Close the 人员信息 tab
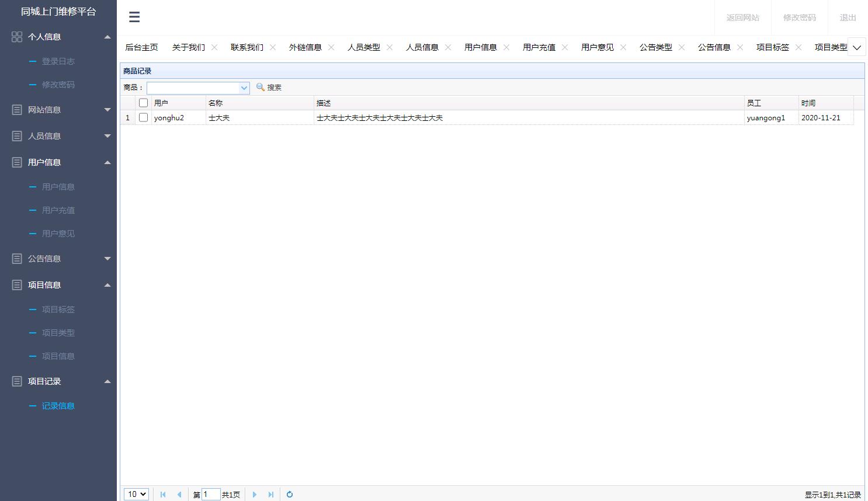Viewport: 868px width, 501px height. (x=448, y=47)
